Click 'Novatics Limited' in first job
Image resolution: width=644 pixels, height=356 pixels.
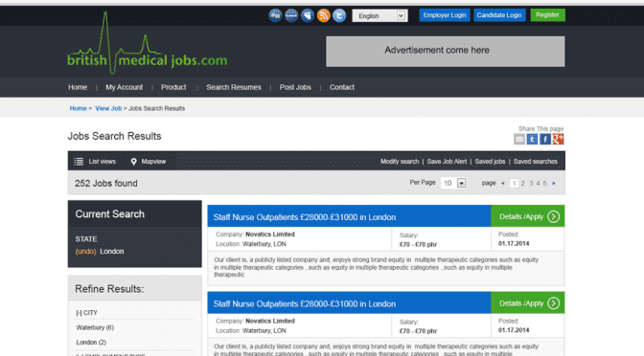pos(270,234)
